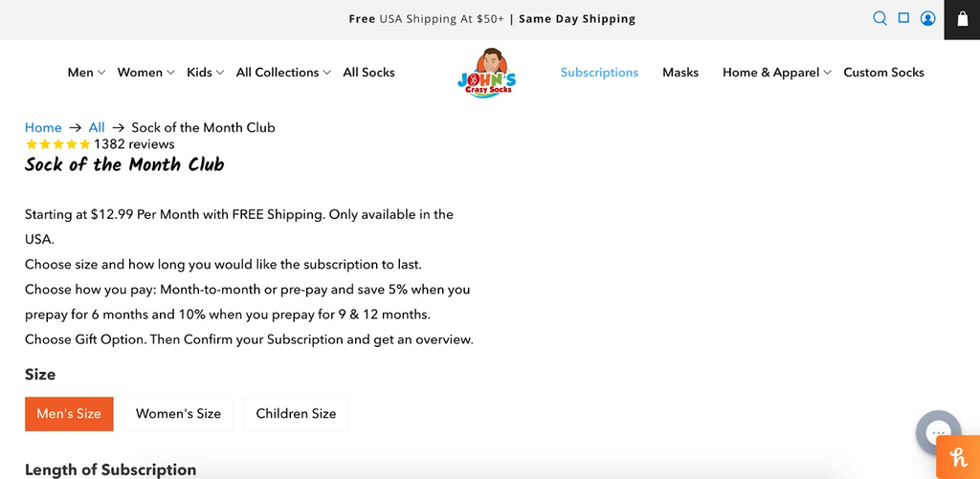Expand the Home & Apparel dropdown
Screen dimensions: 980x479
coord(777,73)
